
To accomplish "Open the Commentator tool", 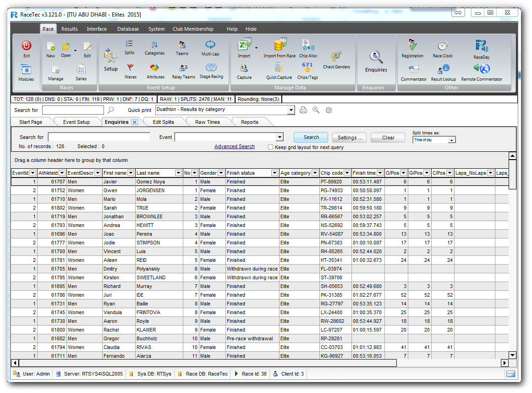I will [x=414, y=69].
